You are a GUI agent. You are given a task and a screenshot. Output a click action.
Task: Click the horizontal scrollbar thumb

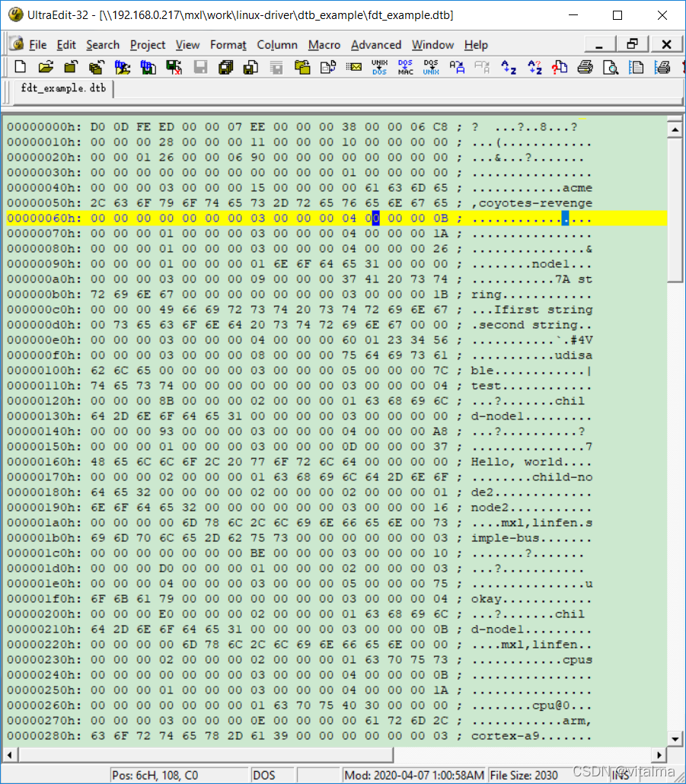click(206, 754)
